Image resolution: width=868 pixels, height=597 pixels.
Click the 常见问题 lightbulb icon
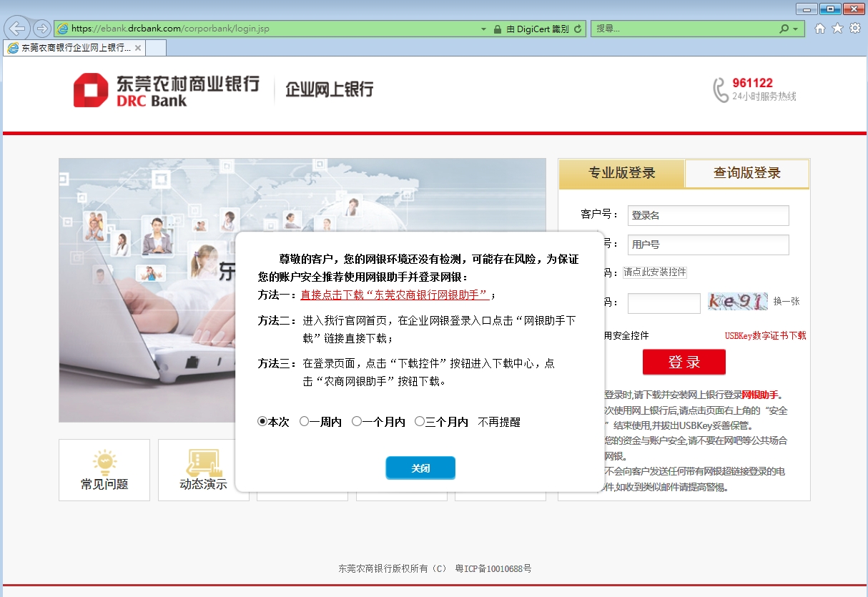tap(104, 461)
